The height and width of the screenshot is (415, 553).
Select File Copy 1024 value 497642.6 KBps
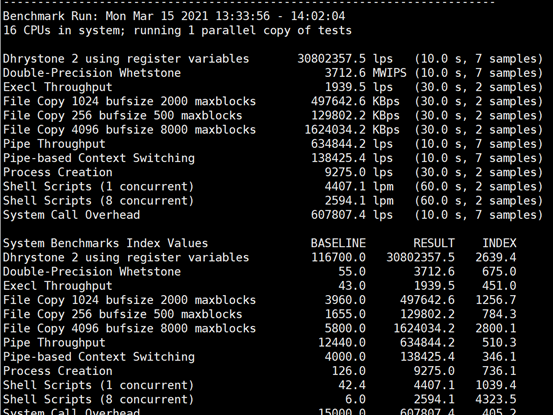355,101
